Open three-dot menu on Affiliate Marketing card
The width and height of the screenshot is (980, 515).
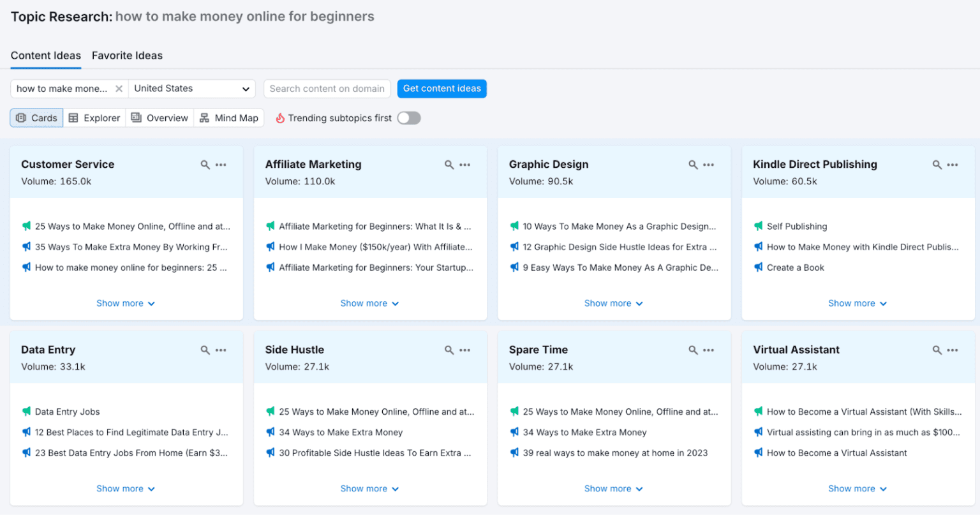click(x=465, y=165)
